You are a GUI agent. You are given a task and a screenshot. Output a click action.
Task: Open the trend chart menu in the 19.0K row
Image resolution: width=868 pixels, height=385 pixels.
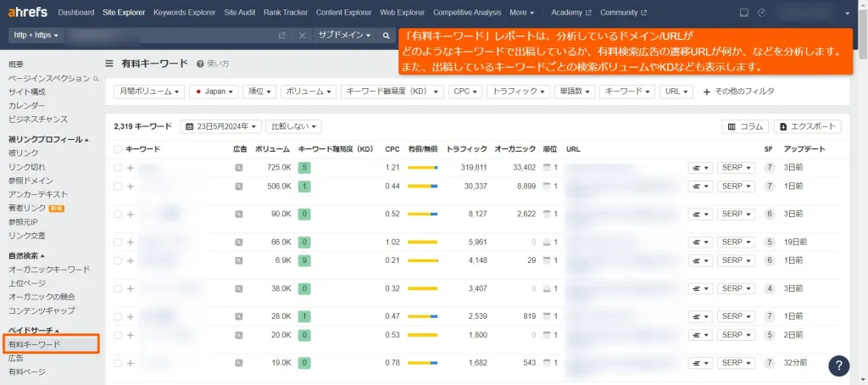(x=700, y=364)
